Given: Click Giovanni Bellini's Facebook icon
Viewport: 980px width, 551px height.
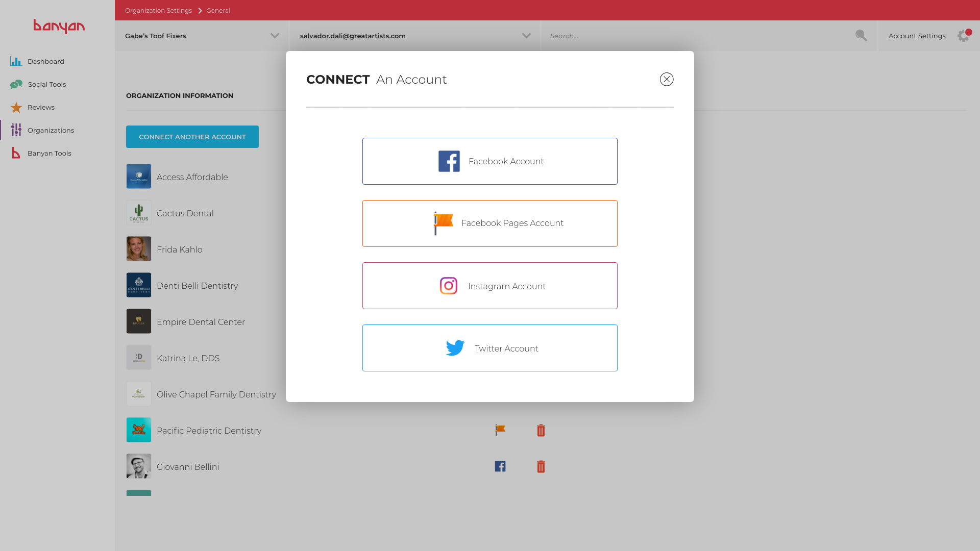Looking at the screenshot, I should point(500,467).
